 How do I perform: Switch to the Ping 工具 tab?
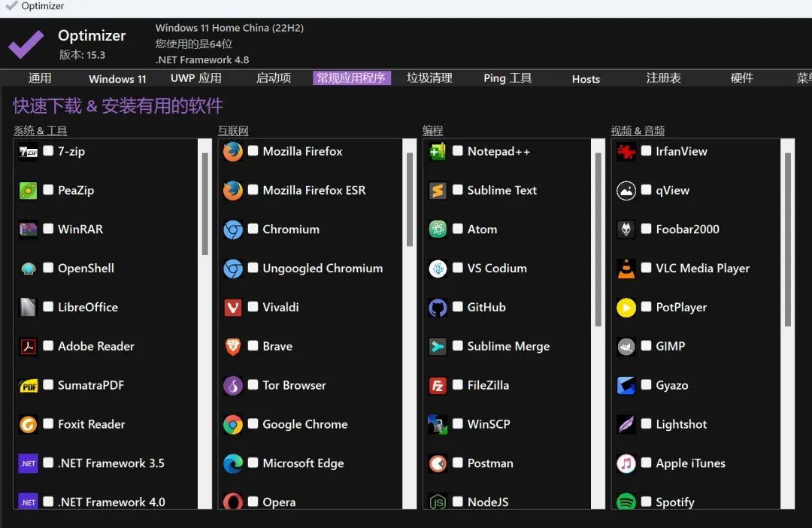pos(507,78)
